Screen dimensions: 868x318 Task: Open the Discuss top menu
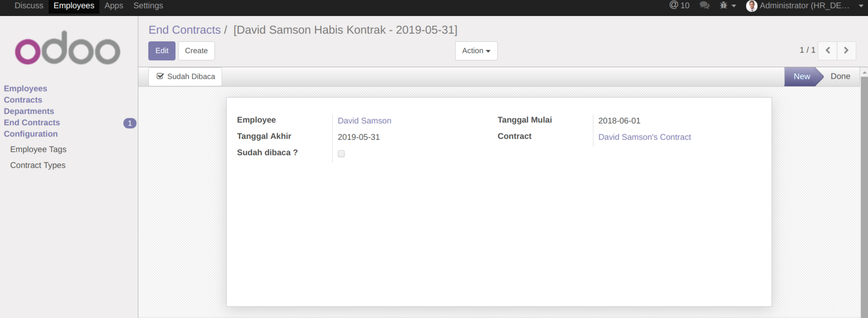(29, 6)
